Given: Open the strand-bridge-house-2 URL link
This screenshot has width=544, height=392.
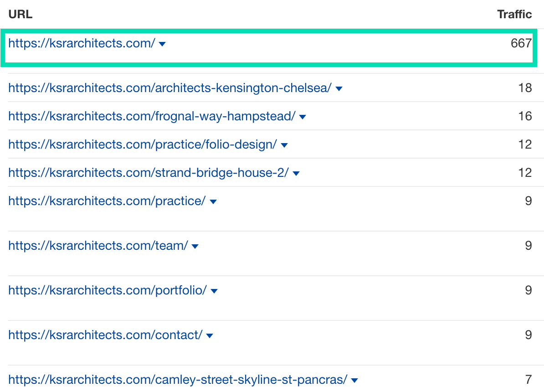Looking at the screenshot, I should 149,173.
